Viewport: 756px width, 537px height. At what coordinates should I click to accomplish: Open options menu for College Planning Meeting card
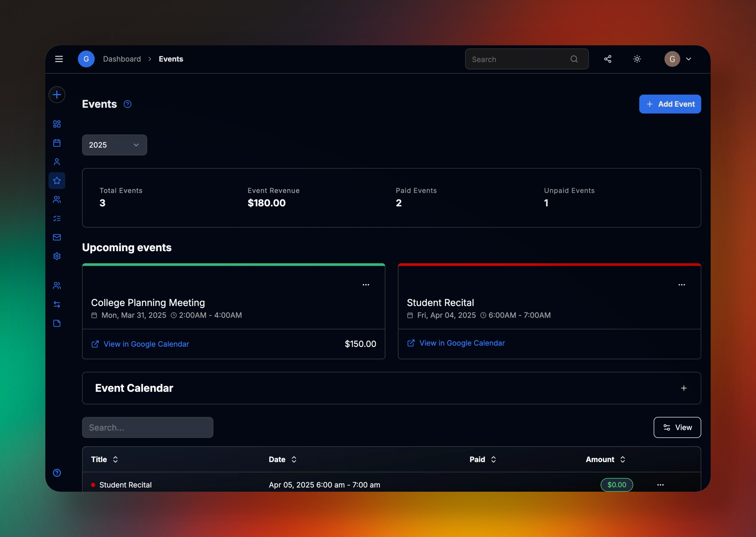click(x=366, y=285)
